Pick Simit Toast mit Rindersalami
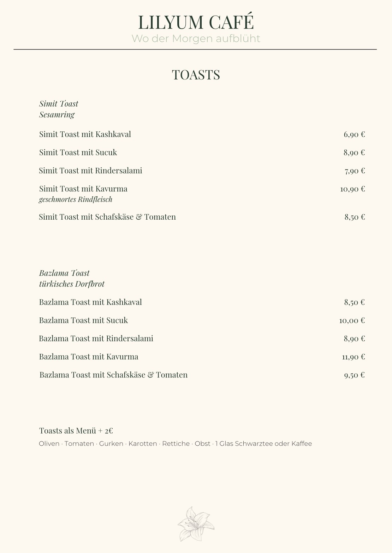392x553 pixels. [x=90, y=171]
